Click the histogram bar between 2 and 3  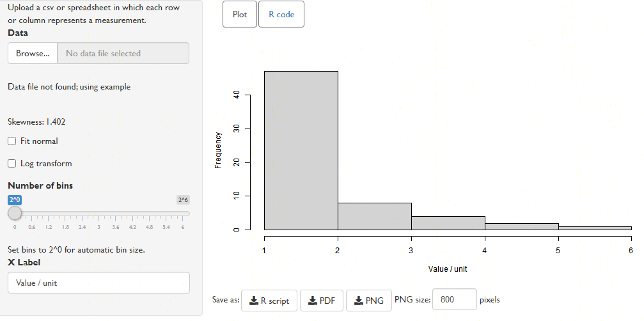coord(375,216)
